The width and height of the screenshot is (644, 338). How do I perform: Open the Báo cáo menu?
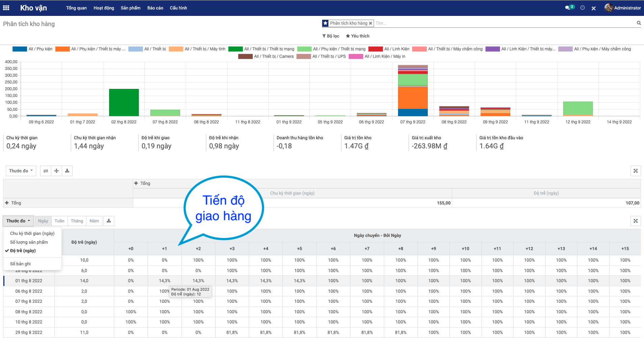[155, 8]
